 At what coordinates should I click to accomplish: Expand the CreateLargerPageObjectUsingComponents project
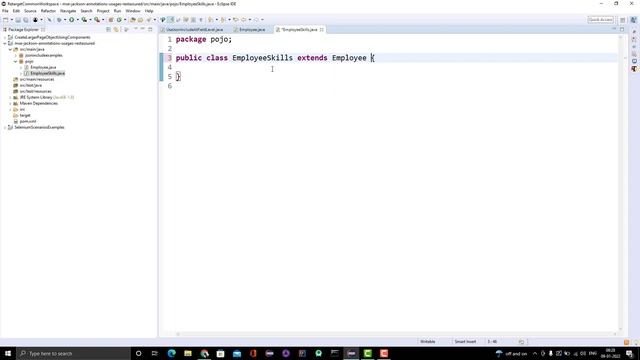5,37
